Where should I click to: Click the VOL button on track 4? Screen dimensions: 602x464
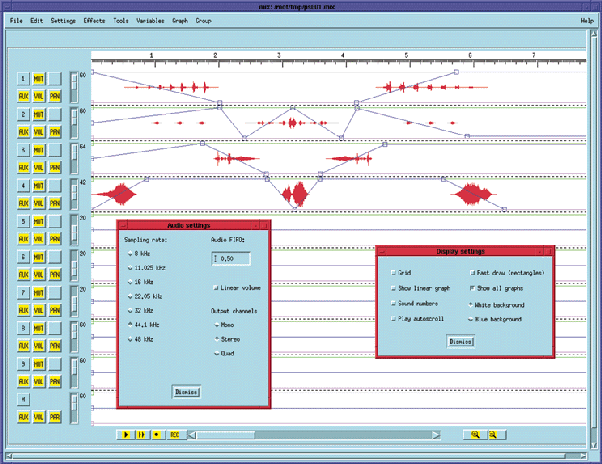point(40,203)
